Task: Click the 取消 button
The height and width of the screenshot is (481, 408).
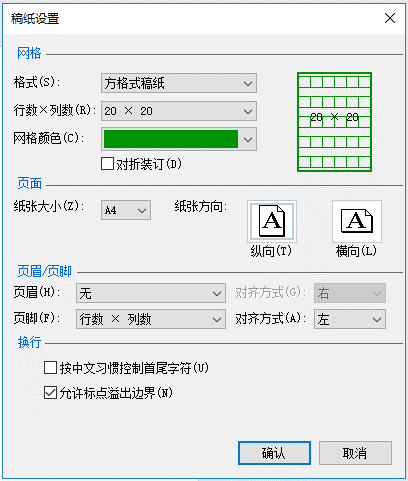Action: pyautogui.click(x=355, y=453)
